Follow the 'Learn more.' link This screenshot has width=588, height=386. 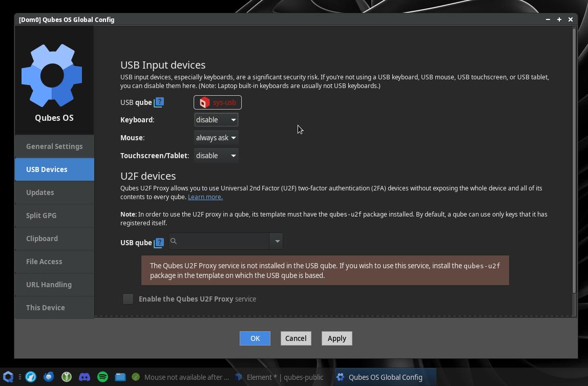click(x=205, y=197)
